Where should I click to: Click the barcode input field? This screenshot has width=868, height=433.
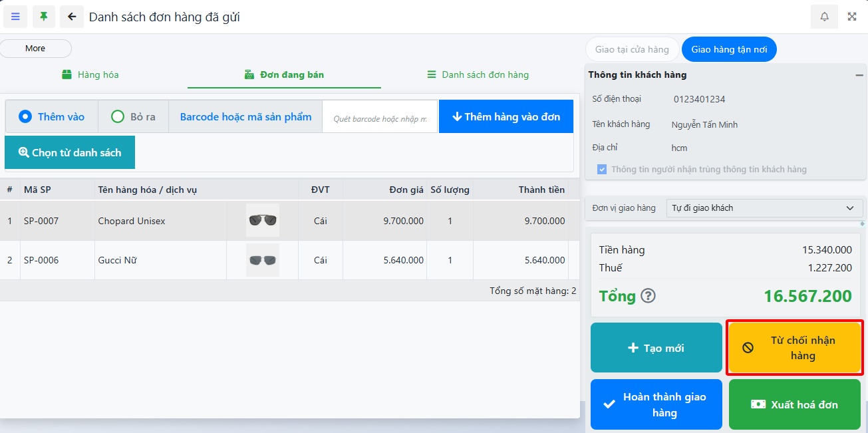pyautogui.click(x=380, y=118)
